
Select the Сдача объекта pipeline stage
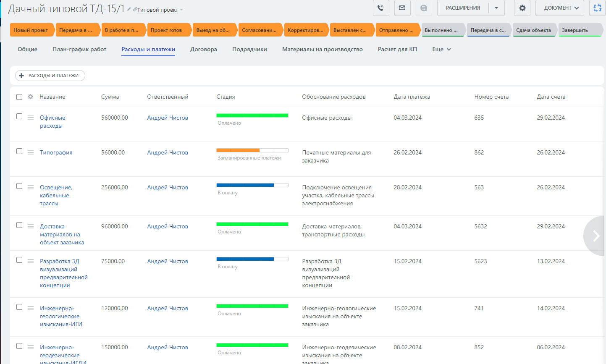[x=533, y=30]
